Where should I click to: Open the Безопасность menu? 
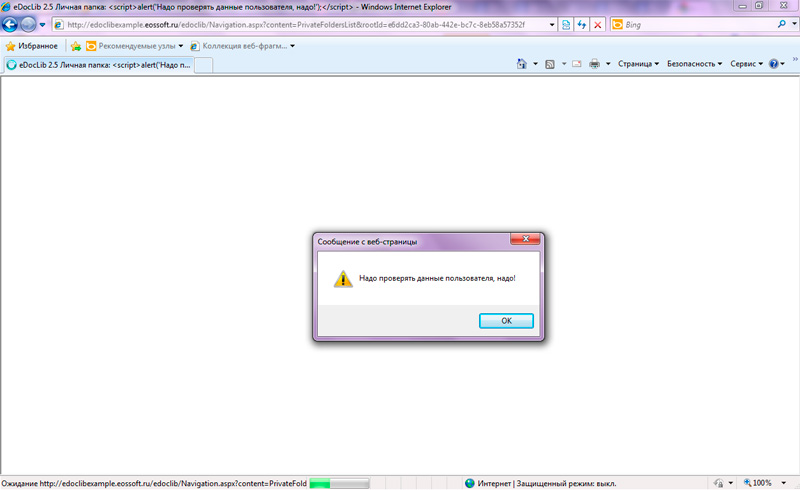pyautogui.click(x=694, y=64)
